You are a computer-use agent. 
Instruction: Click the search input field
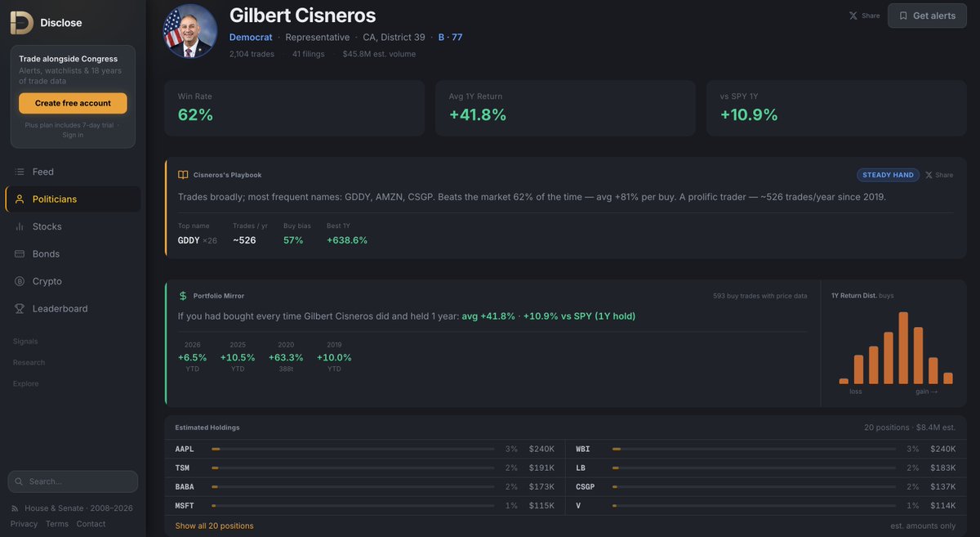coord(73,481)
